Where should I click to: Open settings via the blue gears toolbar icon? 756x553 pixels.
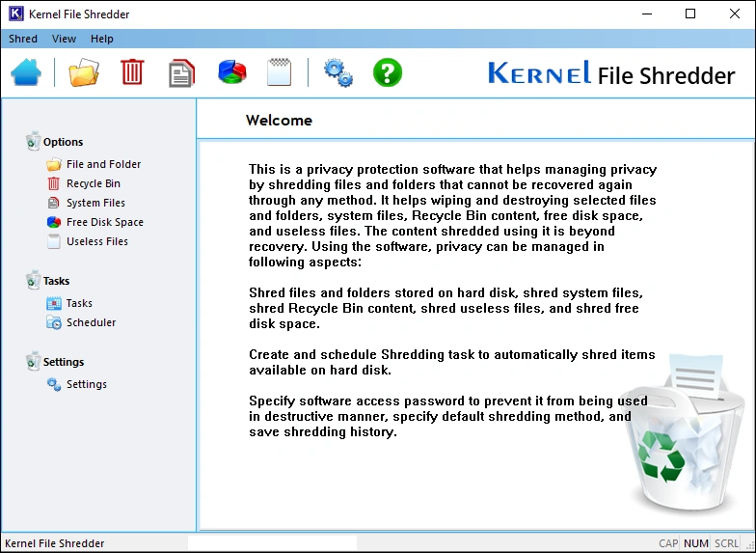(337, 72)
